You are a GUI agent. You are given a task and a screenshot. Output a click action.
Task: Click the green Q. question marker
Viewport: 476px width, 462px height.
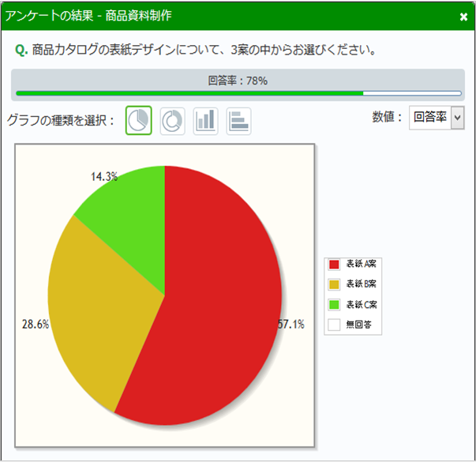pyautogui.click(x=21, y=51)
